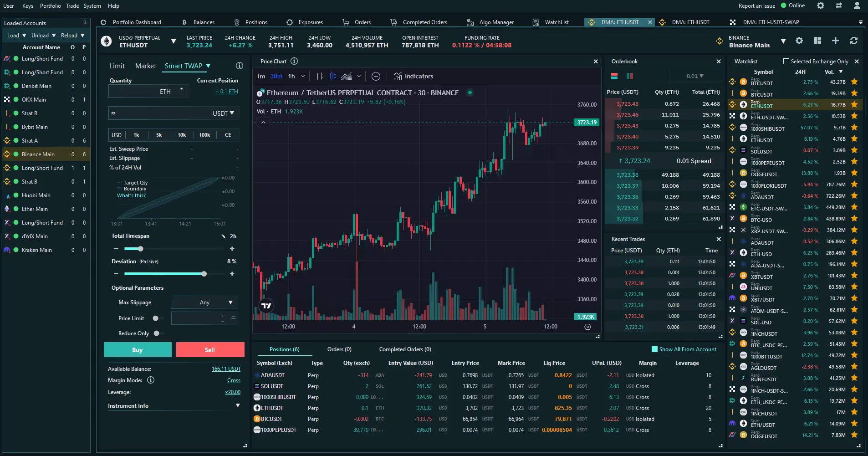The width and height of the screenshot is (868, 456).
Task: Open Binance Main account dropdown arrow
Action: pos(783,41)
